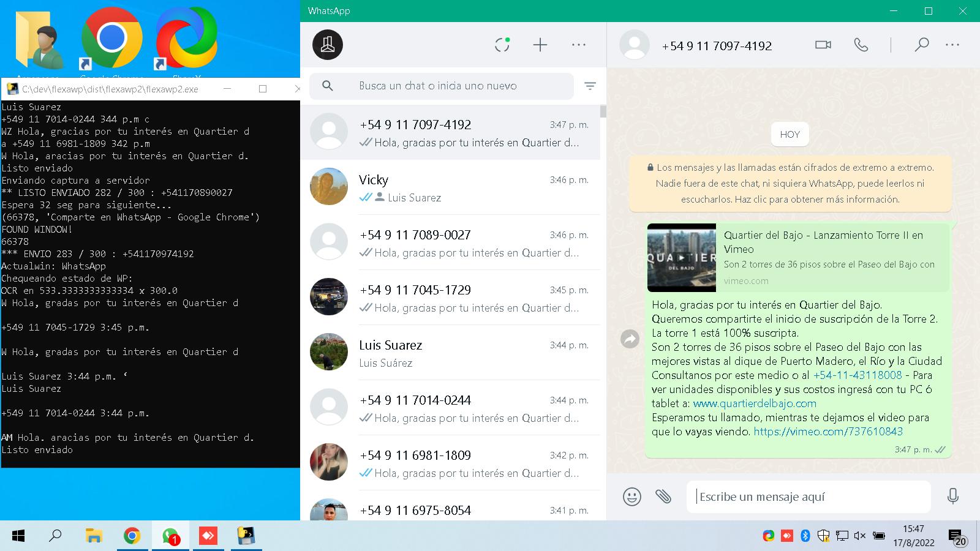Open the Vicky chat
The image size is (980, 551).
point(450,187)
